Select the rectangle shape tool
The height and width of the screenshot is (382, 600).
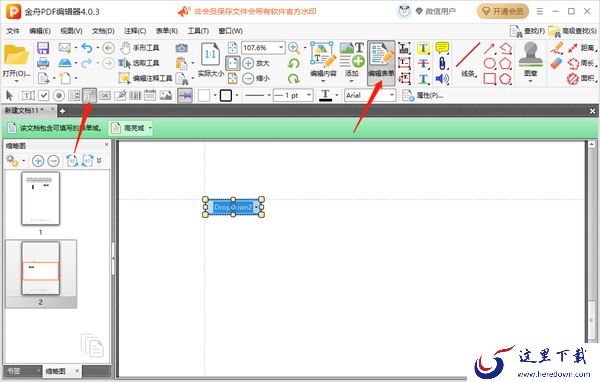click(489, 78)
